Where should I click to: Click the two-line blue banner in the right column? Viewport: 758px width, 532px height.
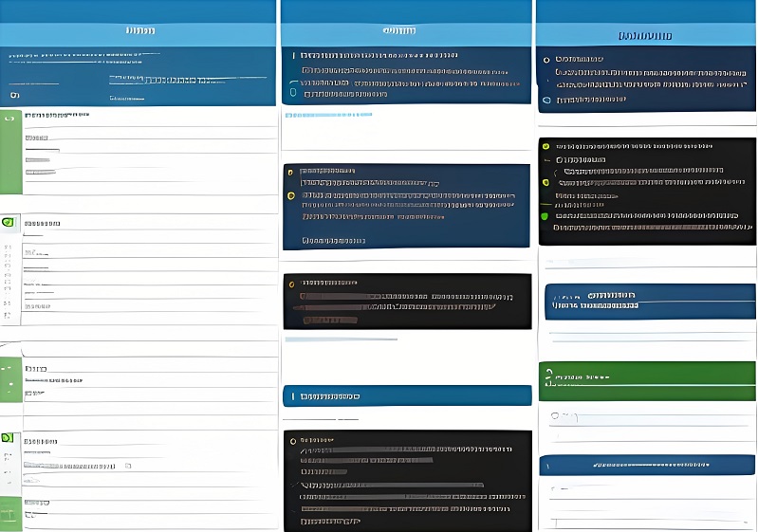coord(649,301)
